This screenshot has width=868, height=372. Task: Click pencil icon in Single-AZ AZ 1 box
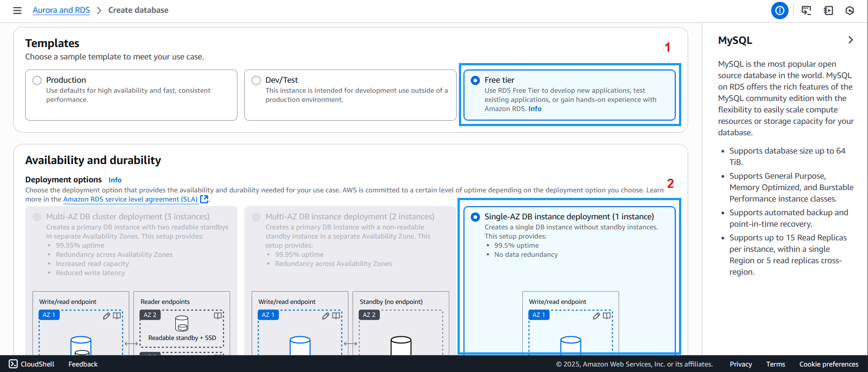(x=596, y=316)
